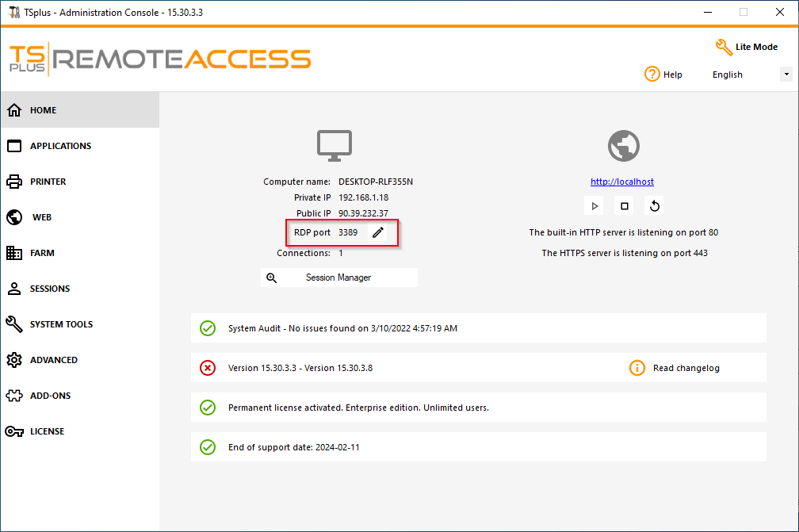Screen dimensions: 799x532
Task: Open the Add-Ons section
Action: tap(50, 396)
